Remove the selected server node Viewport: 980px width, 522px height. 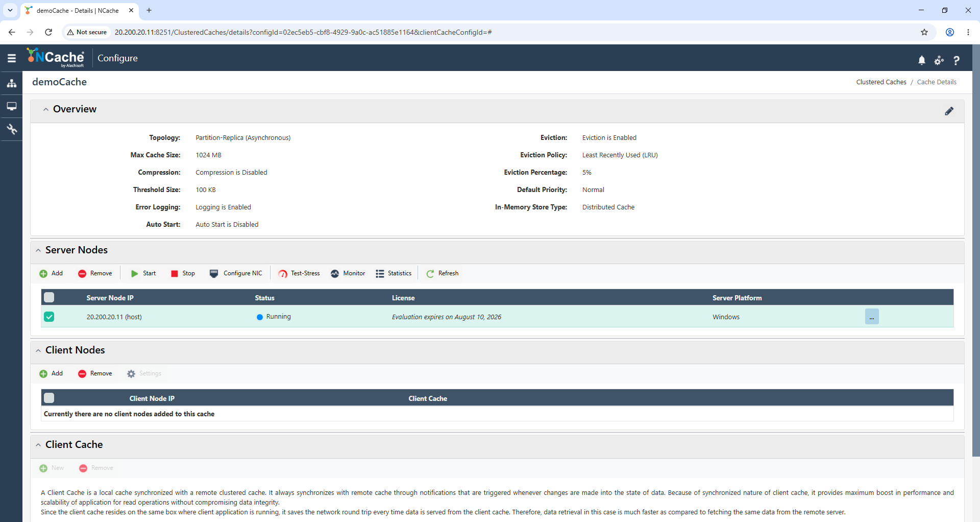[95, 273]
